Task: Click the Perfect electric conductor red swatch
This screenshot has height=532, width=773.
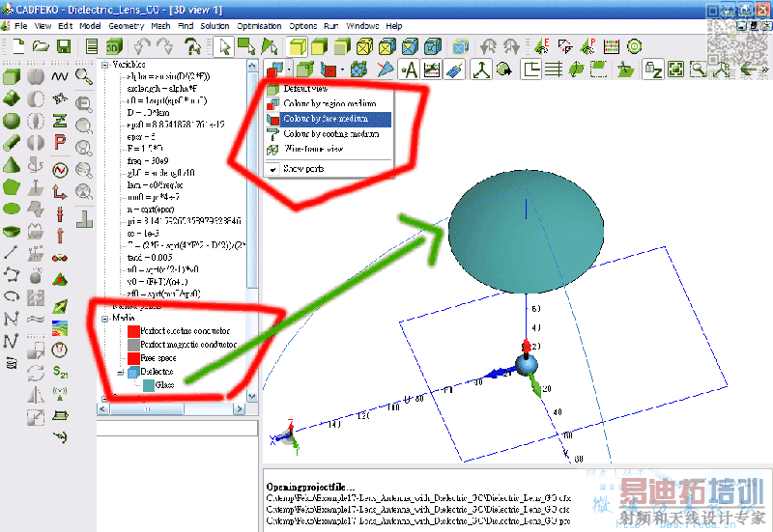Action: click(133, 331)
